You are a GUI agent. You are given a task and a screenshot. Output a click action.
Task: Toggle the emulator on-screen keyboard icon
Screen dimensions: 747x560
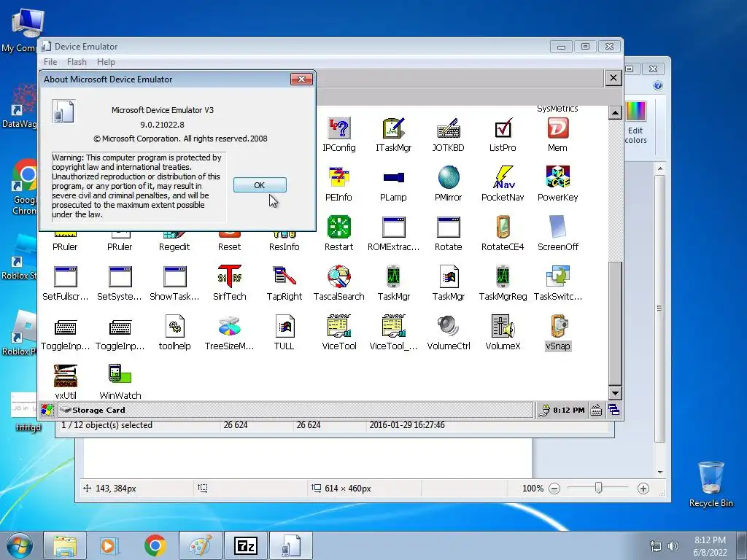click(x=596, y=410)
